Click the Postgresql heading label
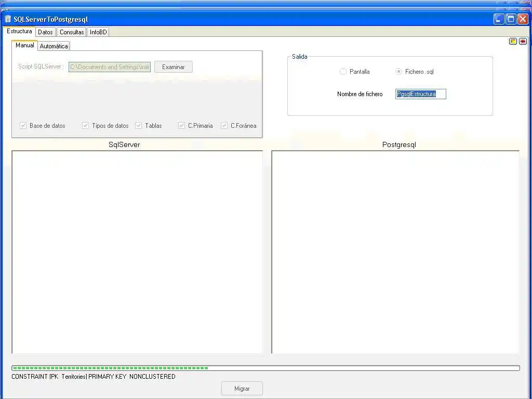Screen dimensions: 532x399 [399, 144]
